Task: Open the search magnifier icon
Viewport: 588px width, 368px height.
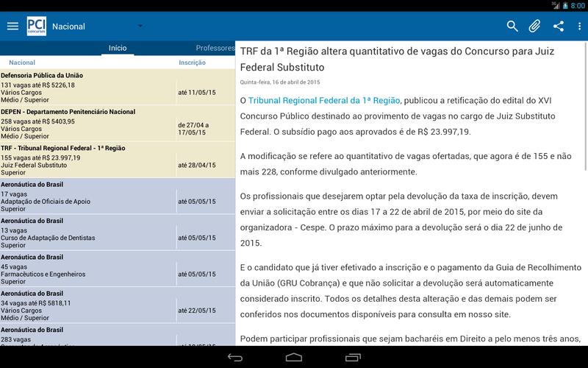Action: coord(512,26)
